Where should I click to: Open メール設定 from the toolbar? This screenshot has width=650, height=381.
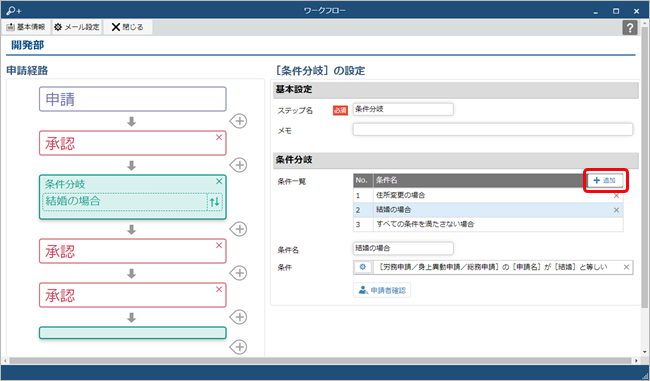[77, 27]
